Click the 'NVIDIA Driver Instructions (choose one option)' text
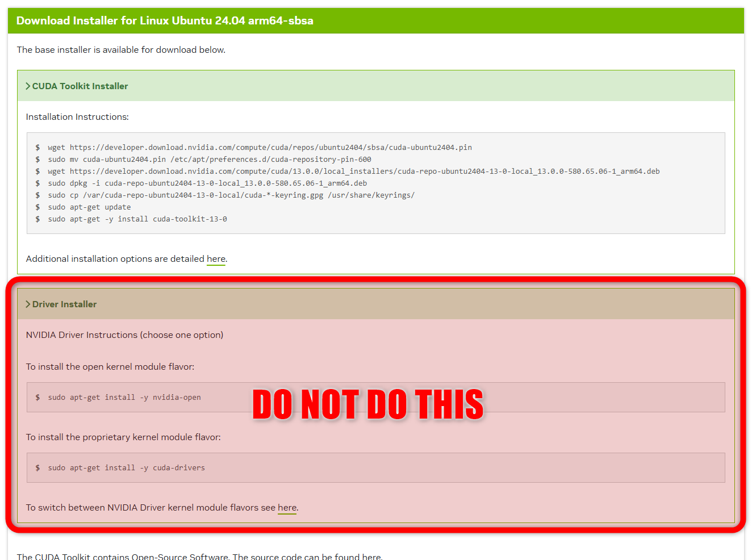The width and height of the screenshot is (752, 560). (x=124, y=335)
